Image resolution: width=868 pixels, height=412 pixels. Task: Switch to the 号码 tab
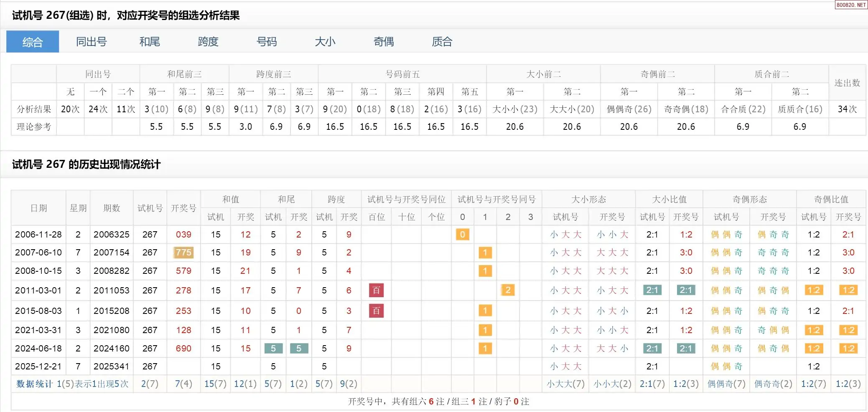[267, 42]
